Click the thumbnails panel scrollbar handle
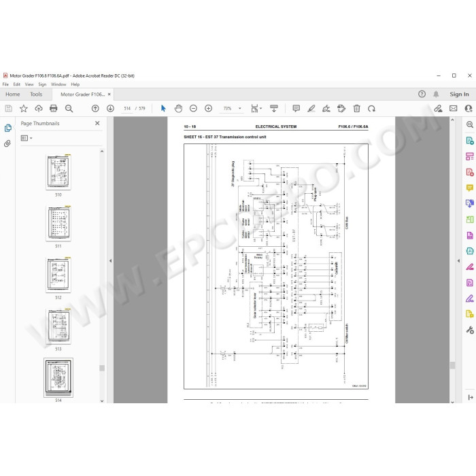This screenshot has width=476, height=476. [102, 368]
